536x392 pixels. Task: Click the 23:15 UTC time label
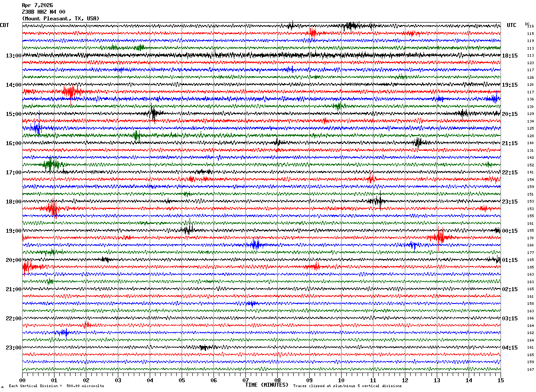(510, 202)
